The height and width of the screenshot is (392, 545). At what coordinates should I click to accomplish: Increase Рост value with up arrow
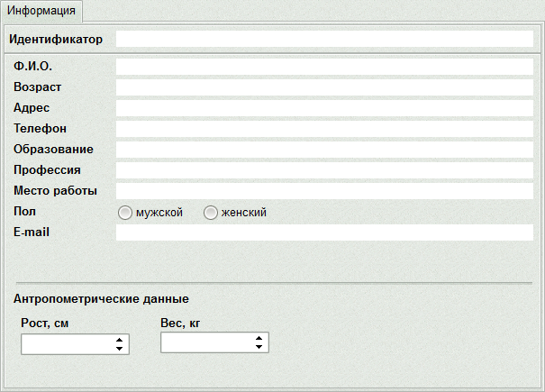coord(119,340)
